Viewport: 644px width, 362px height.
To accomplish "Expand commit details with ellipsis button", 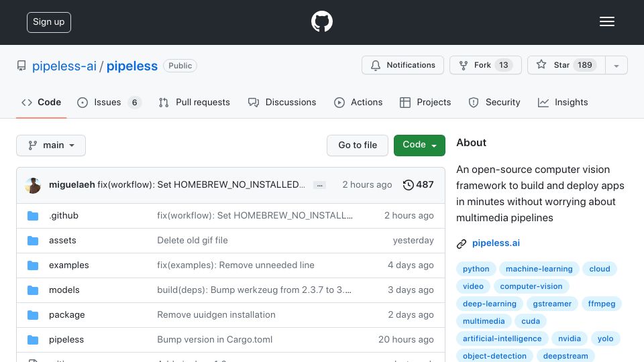I will (319, 185).
